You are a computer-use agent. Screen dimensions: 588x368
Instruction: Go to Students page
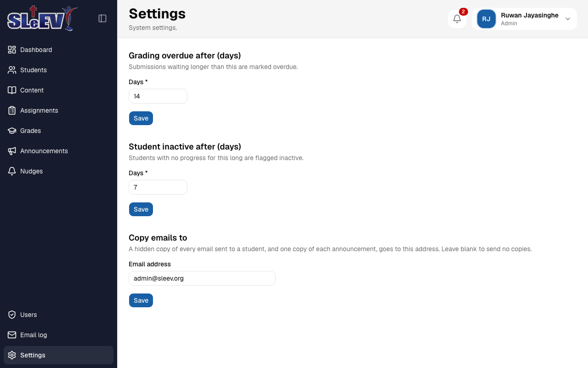(x=58, y=70)
